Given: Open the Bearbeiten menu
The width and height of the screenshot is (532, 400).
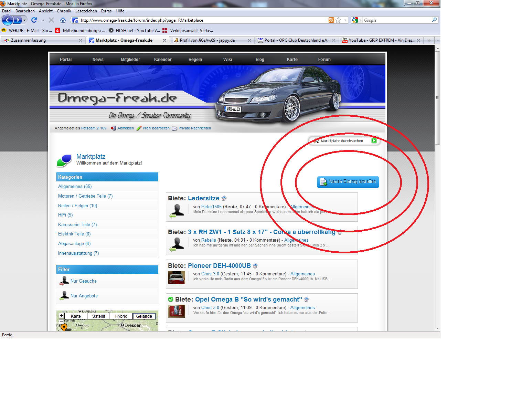Looking at the screenshot, I should 25,11.
